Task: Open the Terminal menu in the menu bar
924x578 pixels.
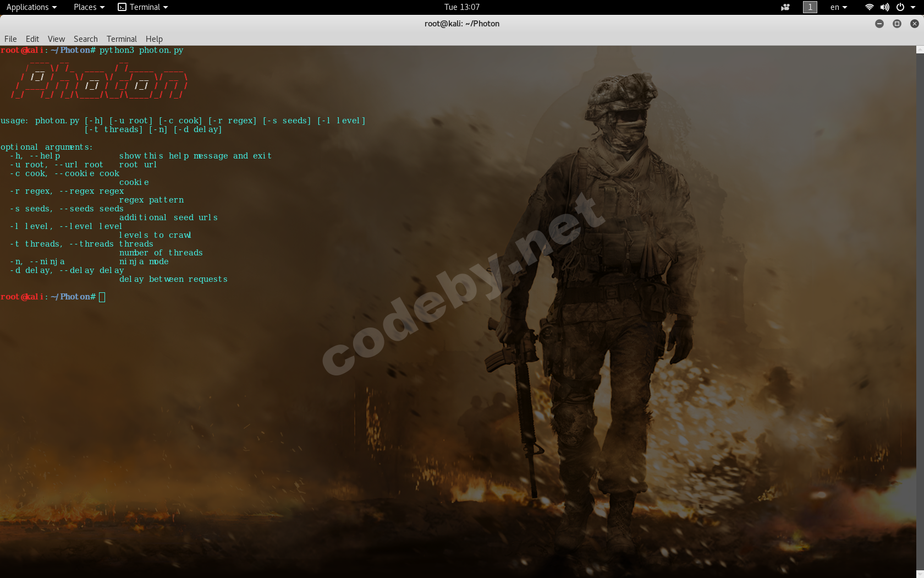Action: 122,39
